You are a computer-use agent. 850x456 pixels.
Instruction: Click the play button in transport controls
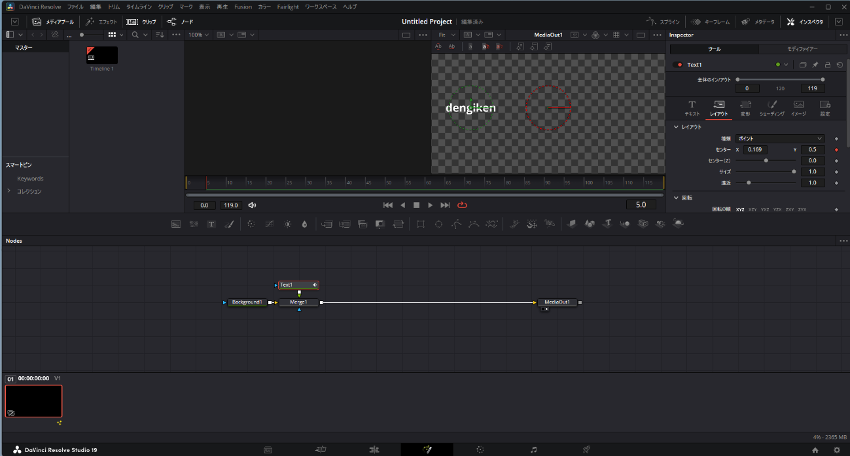pos(430,205)
